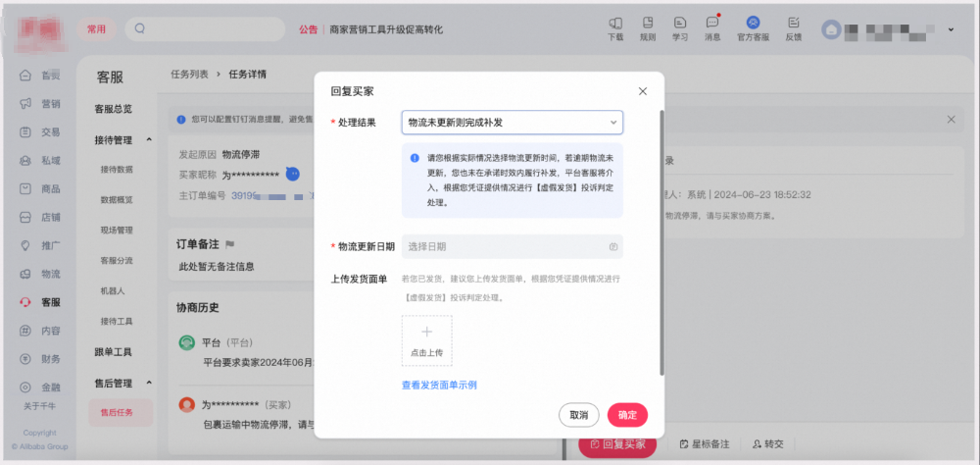
Task: Open 接待工具 submenu item
Action: (x=117, y=321)
